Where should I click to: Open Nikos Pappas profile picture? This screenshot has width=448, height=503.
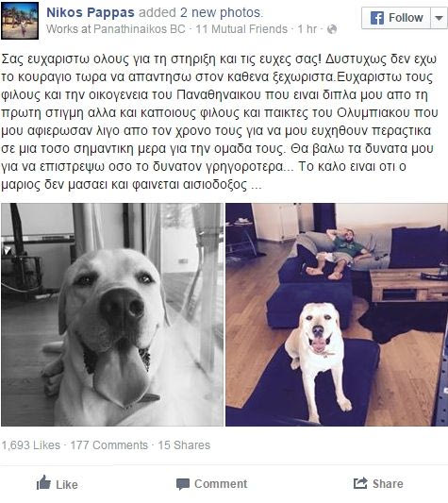(20, 21)
